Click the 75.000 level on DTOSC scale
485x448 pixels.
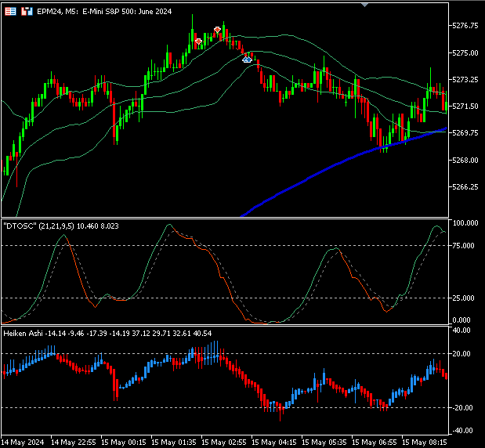[x=463, y=246]
